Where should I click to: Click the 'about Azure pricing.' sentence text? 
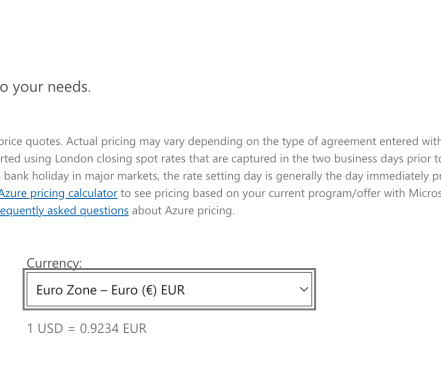coord(183,211)
